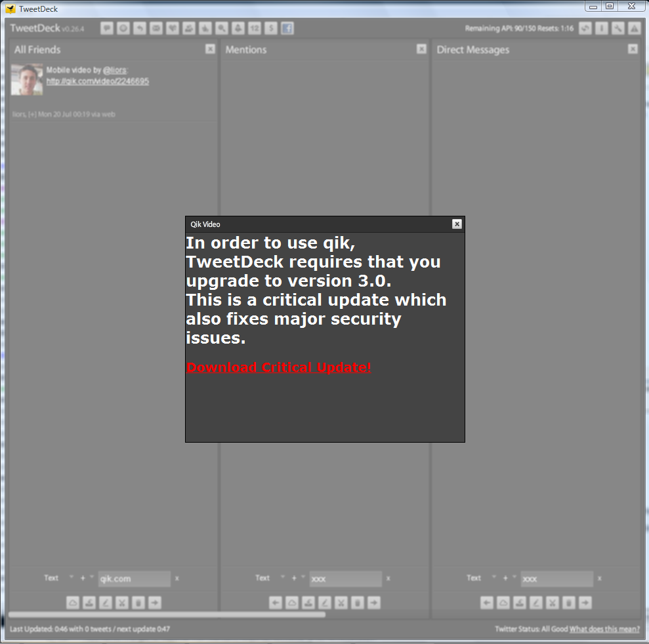Click the compose tweet speech-bubble icon

tap(107, 28)
